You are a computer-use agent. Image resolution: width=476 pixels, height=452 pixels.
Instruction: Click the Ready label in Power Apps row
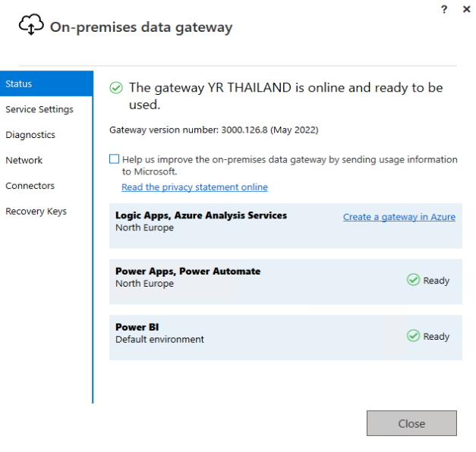pos(437,281)
